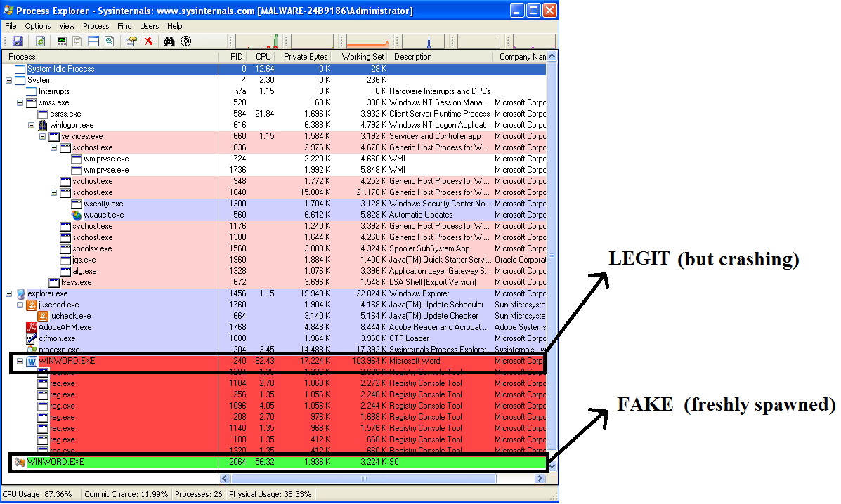Image resolution: width=841 pixels, height=504 pixels.
Task: Click the blue-spike I/O mini graph
Action: 423,41
